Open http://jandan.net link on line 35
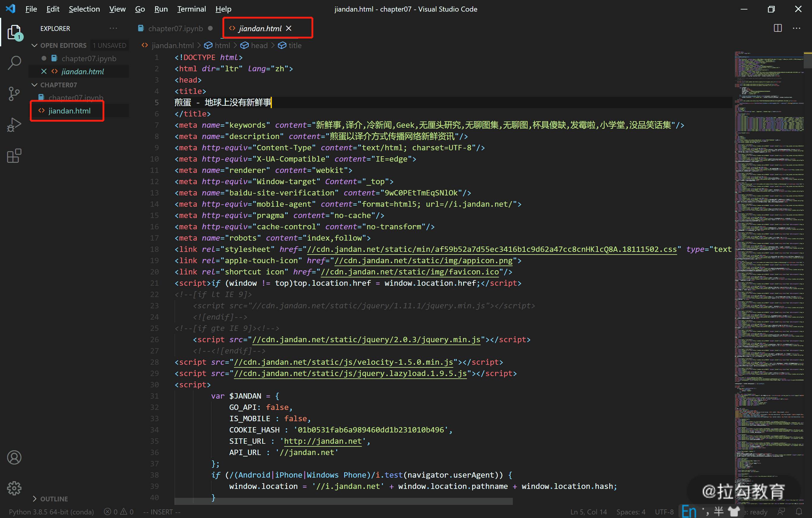 pyautogui.click(x=323, y=441)
